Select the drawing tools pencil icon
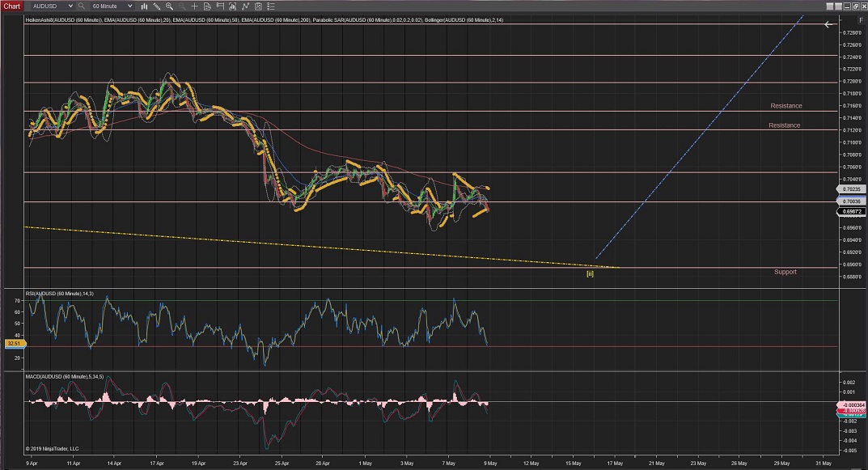The height and width of the screenshot is (470, 868). (156, 6)
